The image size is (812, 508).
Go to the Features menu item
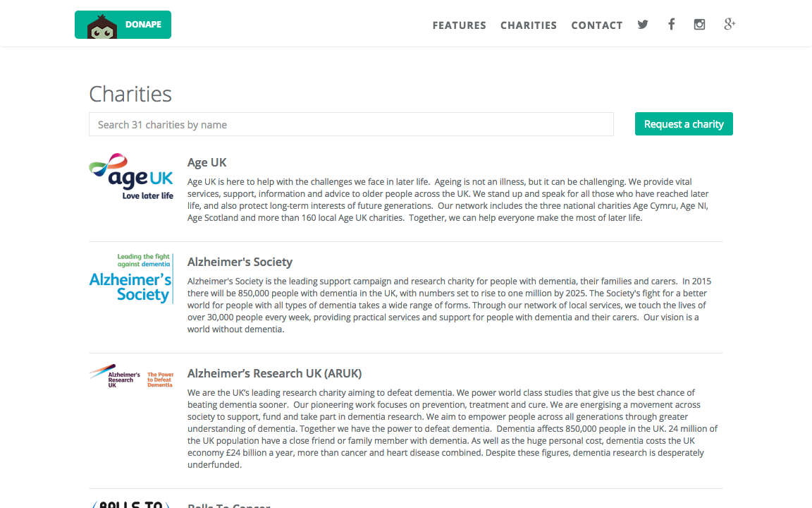click(x=460, y=25)
